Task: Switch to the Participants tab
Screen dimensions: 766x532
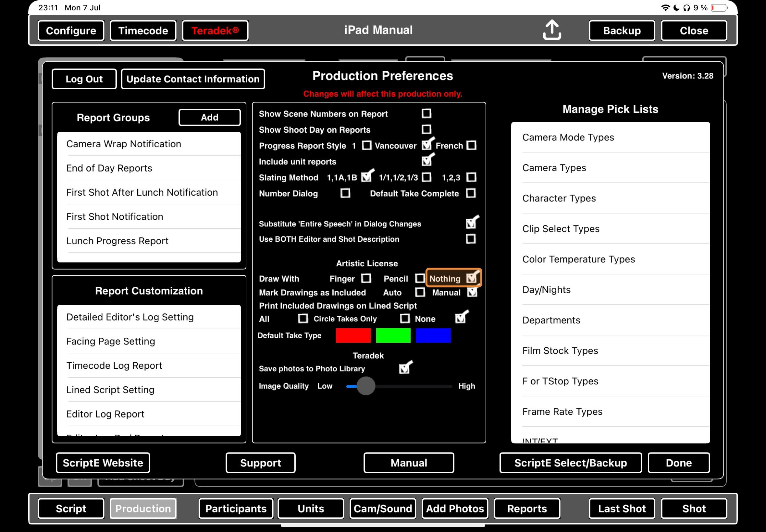Action: point(236,508)
